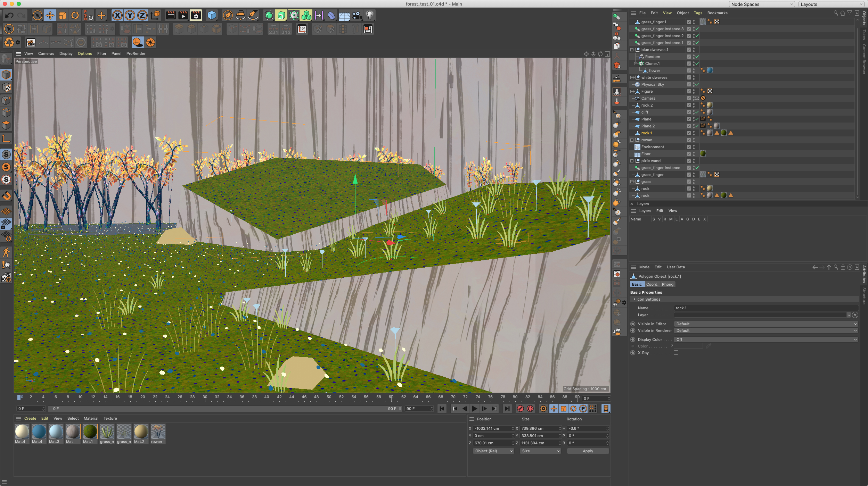Add a Light object via lightbulb icon
This screenshot has width=868, height=486.
(x=370, y=16)
